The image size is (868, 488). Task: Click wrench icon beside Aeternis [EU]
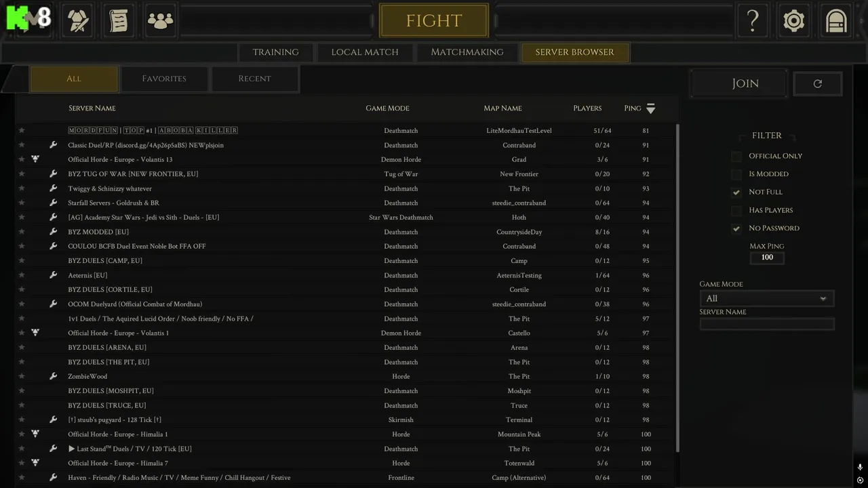[54, 275]
